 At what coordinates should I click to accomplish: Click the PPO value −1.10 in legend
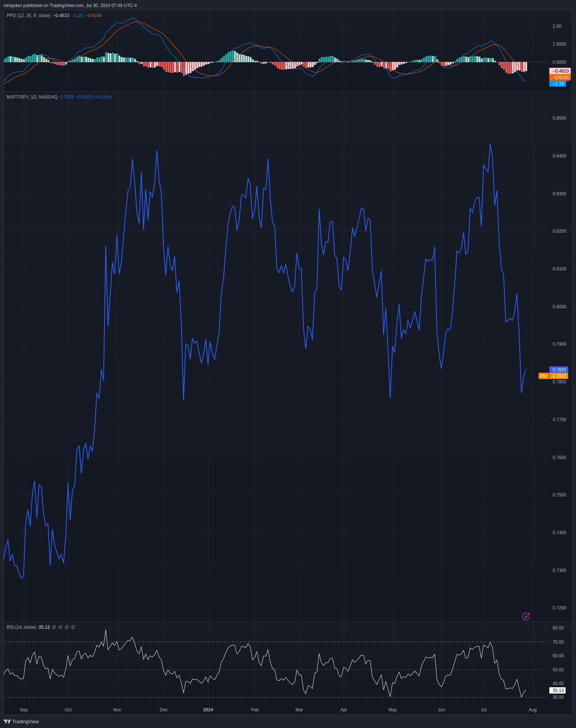point(77,16)
